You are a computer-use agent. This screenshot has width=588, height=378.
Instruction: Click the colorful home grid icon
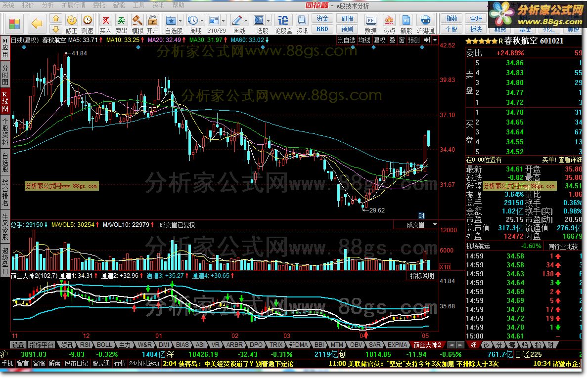coord(14,24)
